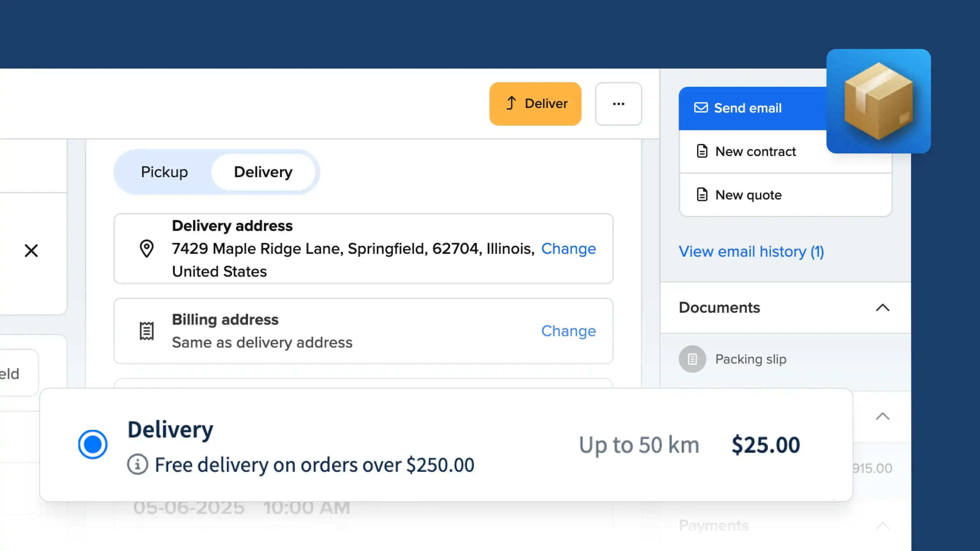
Task: Select the location pin icon beside delivery address
Action: [x=146, y=249]
